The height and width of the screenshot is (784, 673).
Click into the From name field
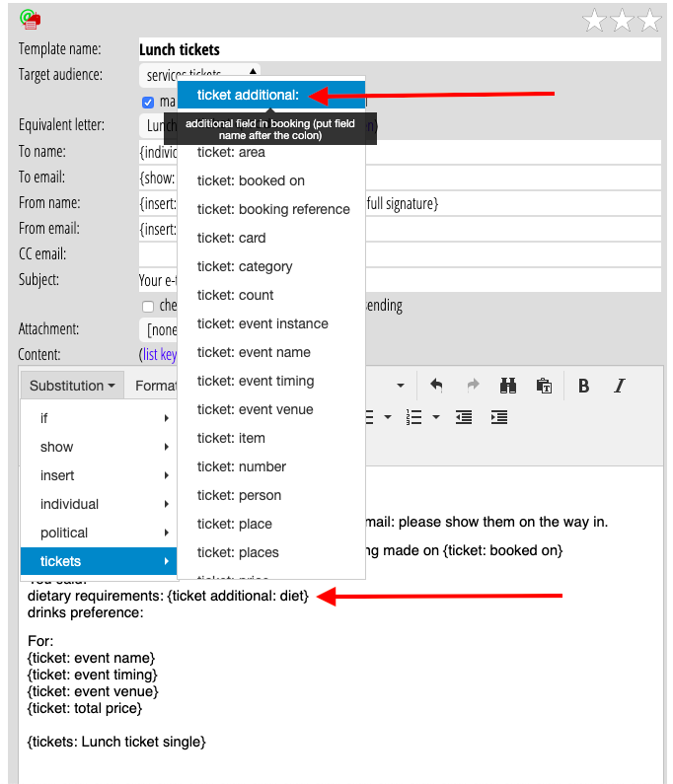coord(400,203)
